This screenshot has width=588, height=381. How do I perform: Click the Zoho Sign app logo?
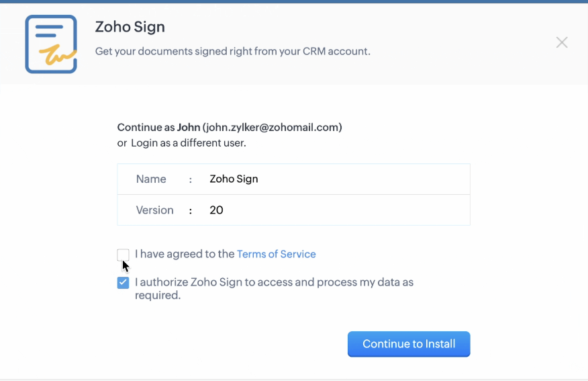coord(51,44)
